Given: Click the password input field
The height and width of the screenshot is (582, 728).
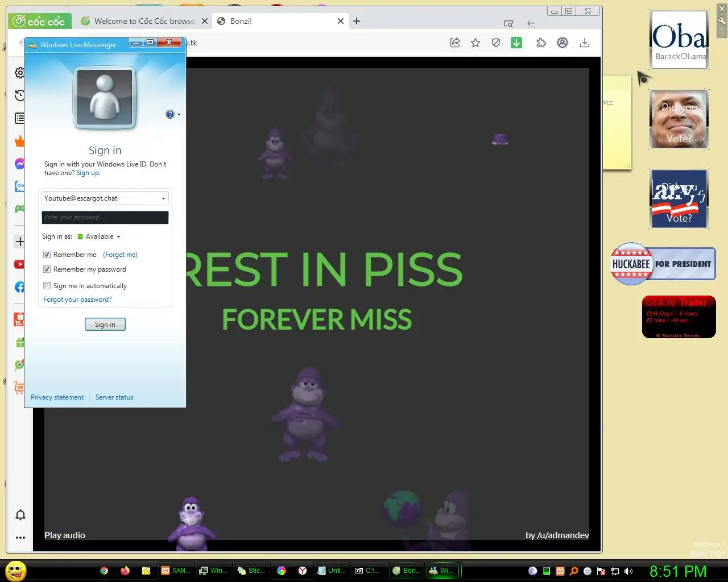Looking at the screenshot, I should (105, 217).
